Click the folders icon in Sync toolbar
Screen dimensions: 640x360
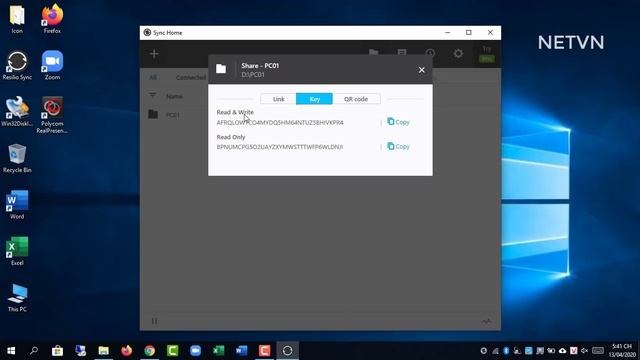click(373, 53)
